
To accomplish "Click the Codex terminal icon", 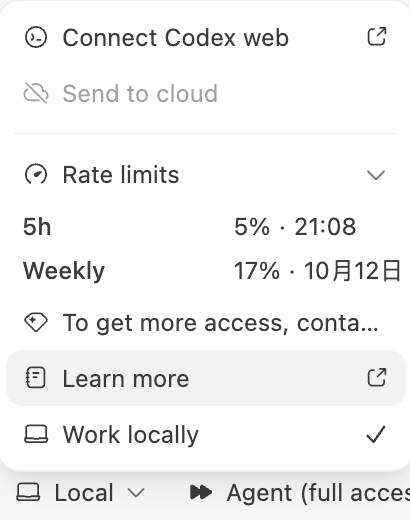I will coord(36,37).
